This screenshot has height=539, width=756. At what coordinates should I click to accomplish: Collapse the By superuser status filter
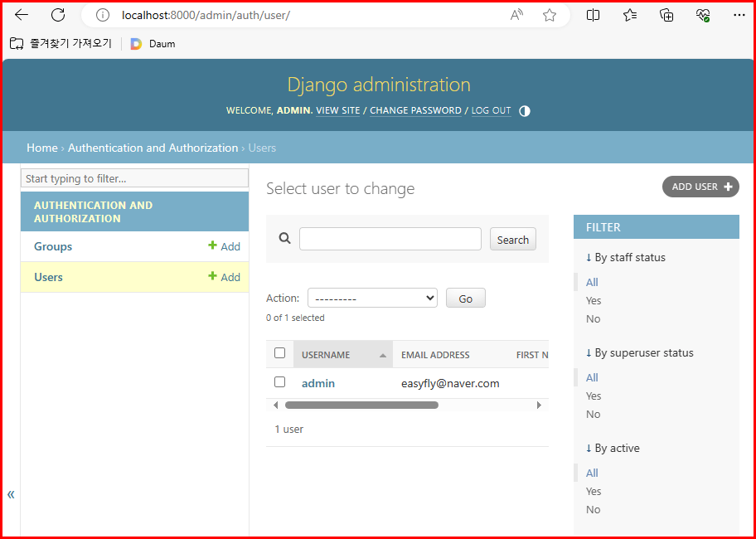coord(639,353)
